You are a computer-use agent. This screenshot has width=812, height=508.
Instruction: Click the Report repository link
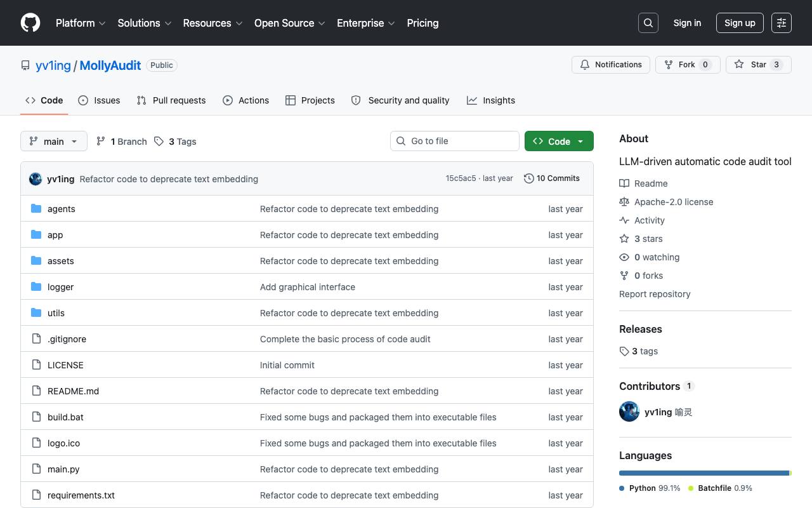point(655,294)
